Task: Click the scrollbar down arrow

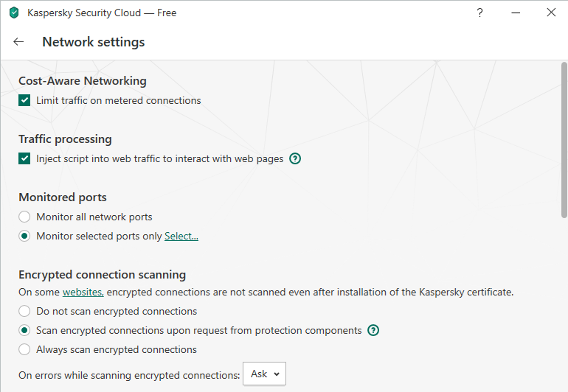Action: (564, 388)
